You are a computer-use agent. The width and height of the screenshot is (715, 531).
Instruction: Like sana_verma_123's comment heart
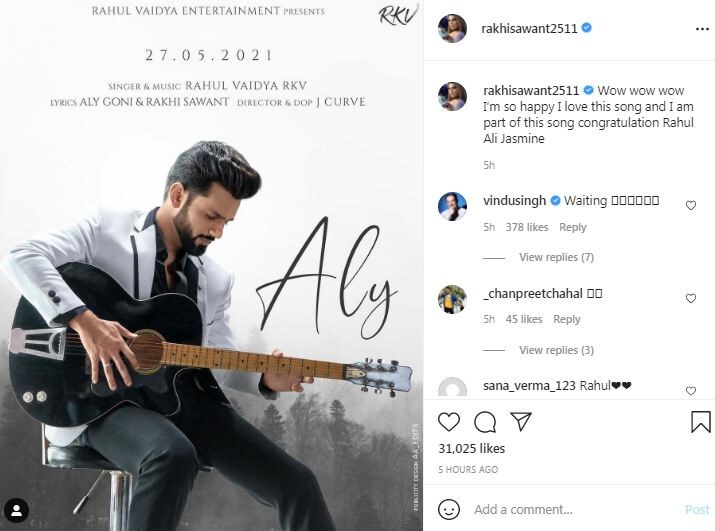691,391
